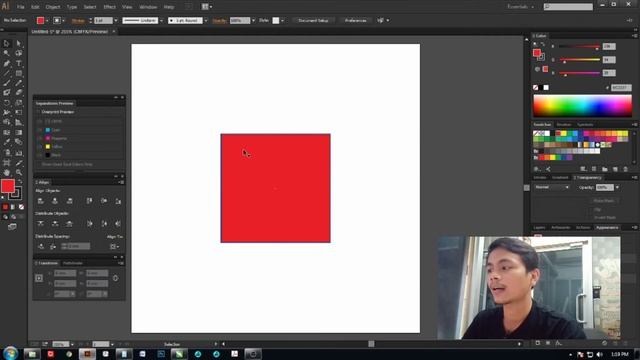Screen dimensions: 640x360
Task: Click the hex color value field
Action: coord(621,88)
